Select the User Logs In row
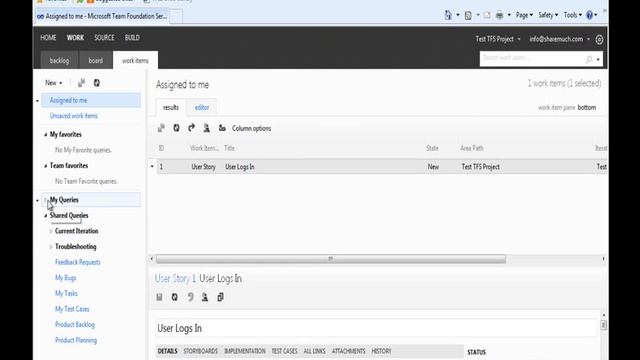640x360 pixels. [382, 167]
